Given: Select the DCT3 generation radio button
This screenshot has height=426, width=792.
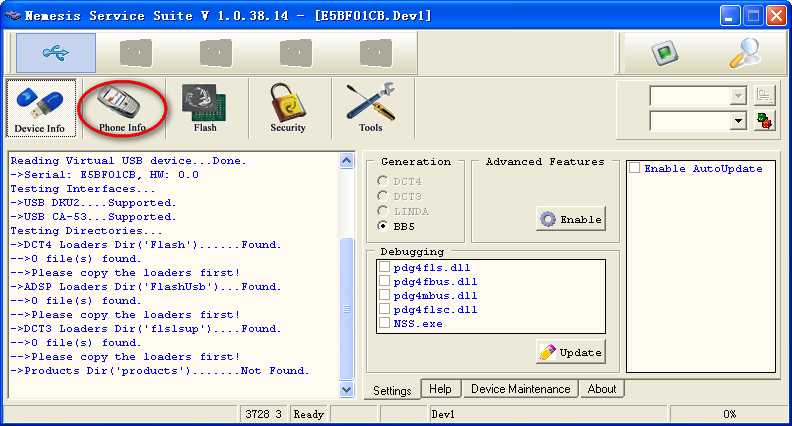Looking at the screenshot, I should tap(383, 196).
